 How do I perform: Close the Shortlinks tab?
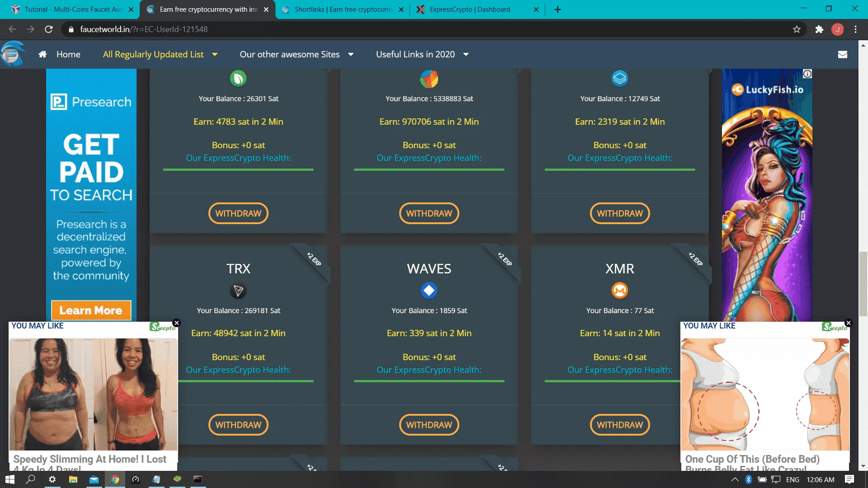click(x=401, y=9)
